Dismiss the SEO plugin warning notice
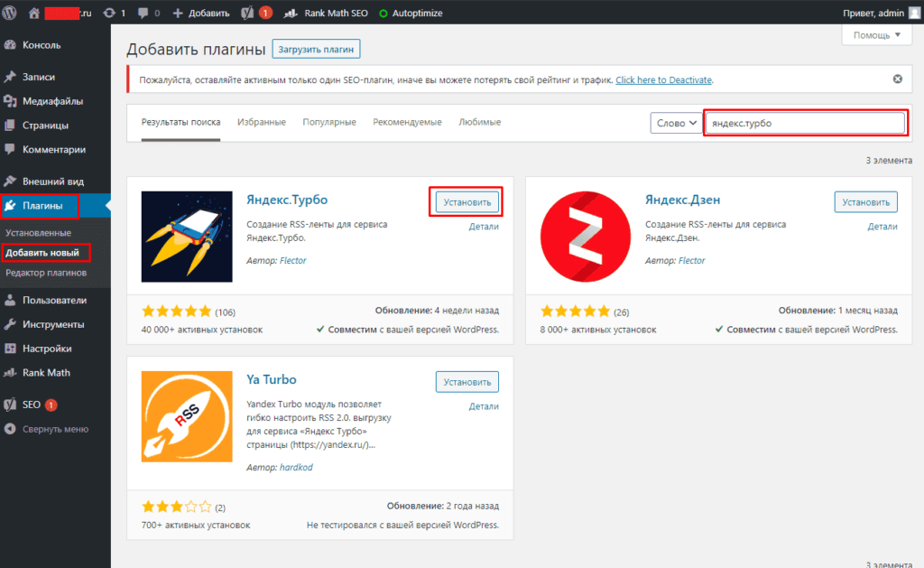924x568 pixels. point(898,79)
